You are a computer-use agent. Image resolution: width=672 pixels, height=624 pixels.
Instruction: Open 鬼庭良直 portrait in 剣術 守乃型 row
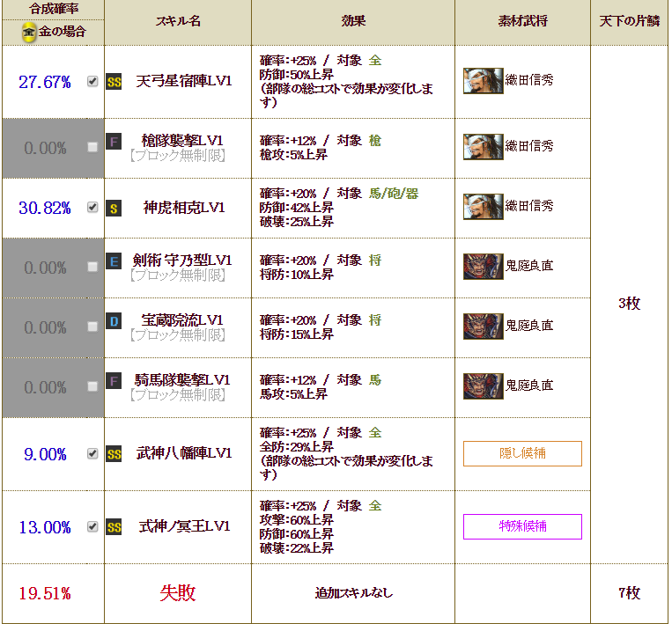point(483,267)
